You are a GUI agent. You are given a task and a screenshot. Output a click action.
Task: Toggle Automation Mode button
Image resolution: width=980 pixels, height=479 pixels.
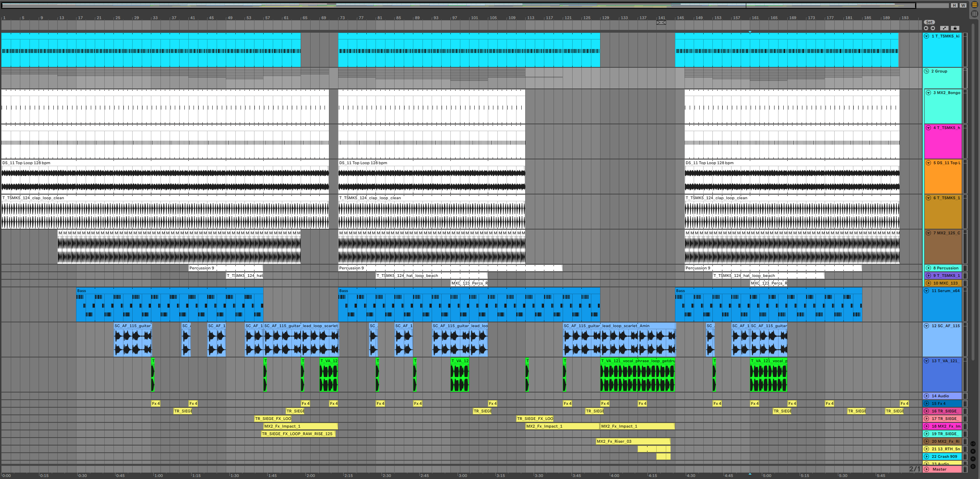point(944,28)
